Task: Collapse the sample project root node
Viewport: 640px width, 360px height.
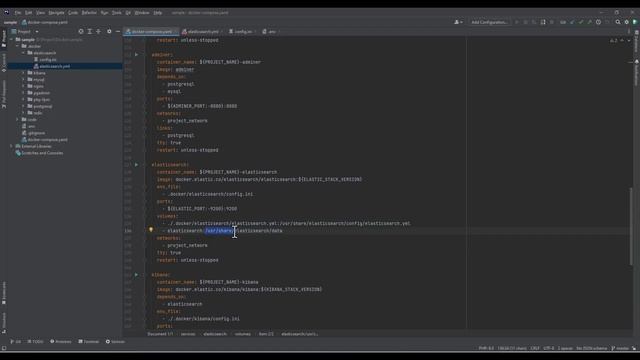Action: 12,40
